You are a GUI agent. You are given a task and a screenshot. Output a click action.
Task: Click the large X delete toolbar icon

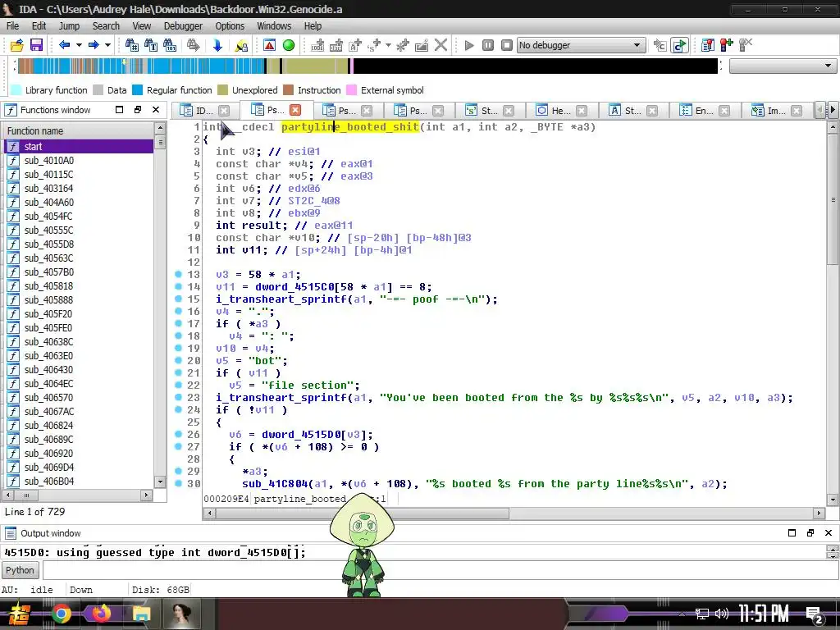[x=441, y=45]
